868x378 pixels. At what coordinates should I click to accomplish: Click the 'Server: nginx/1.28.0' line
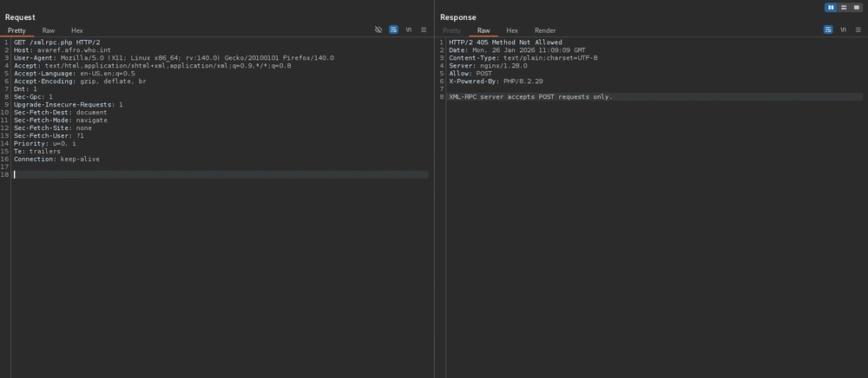[488, 66]
